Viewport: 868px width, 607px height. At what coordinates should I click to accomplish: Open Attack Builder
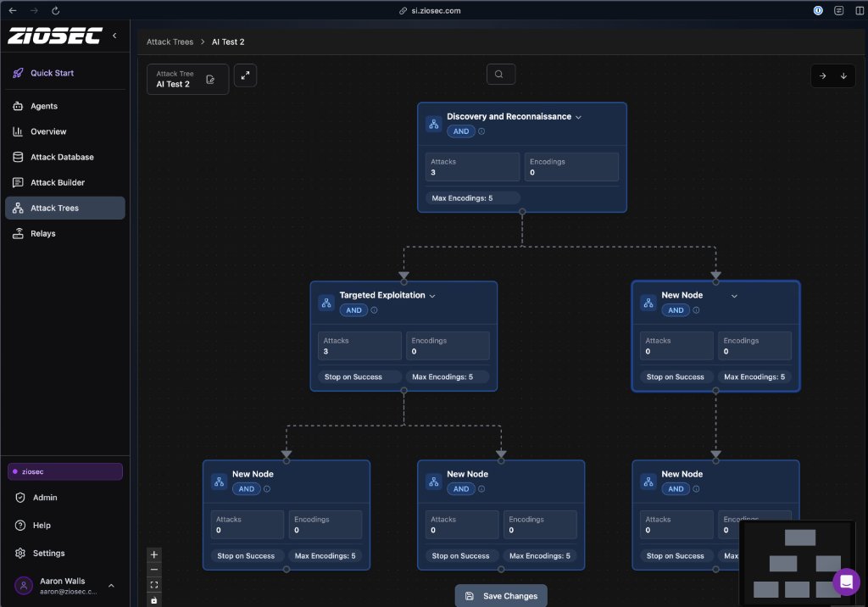click(x=58, y=183)
